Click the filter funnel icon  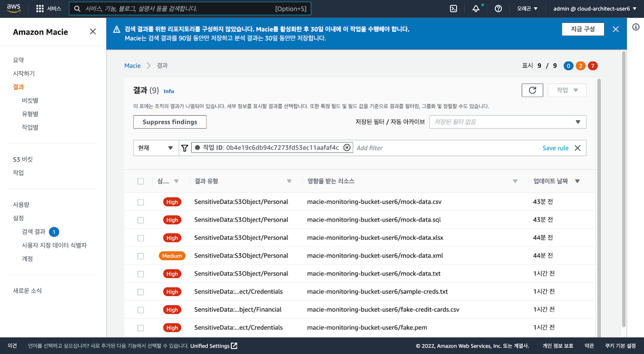[185, 148]
